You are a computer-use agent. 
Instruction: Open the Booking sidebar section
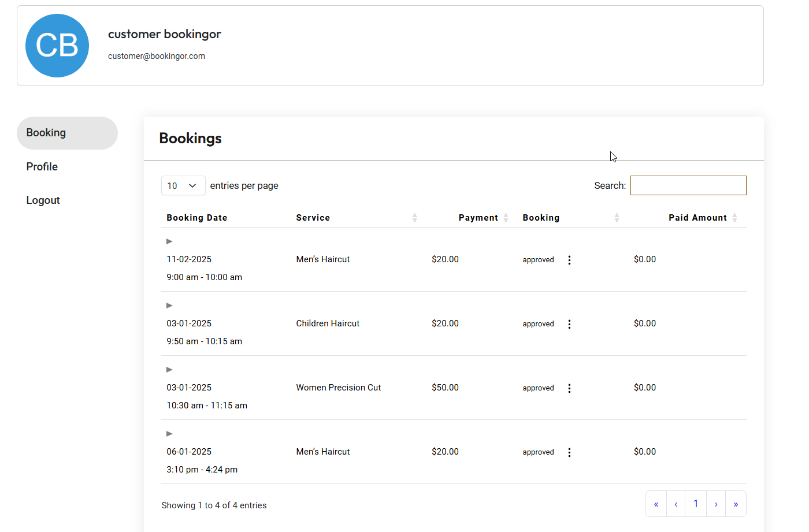67,133
